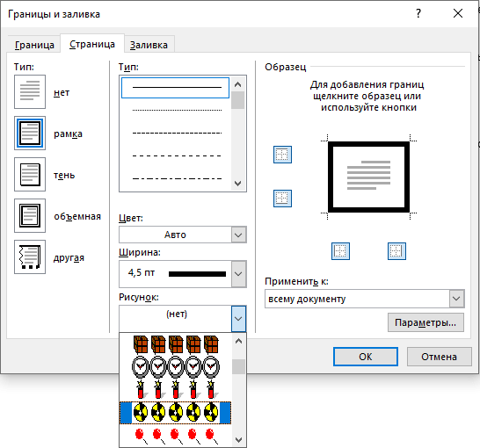Toggle the top border button in preview
Image resolution: width=480 pixels, height=448 pixels.
282,155
